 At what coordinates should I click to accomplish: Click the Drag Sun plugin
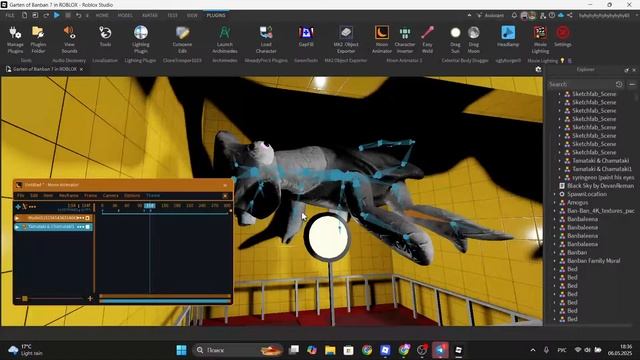coord(456,39)
